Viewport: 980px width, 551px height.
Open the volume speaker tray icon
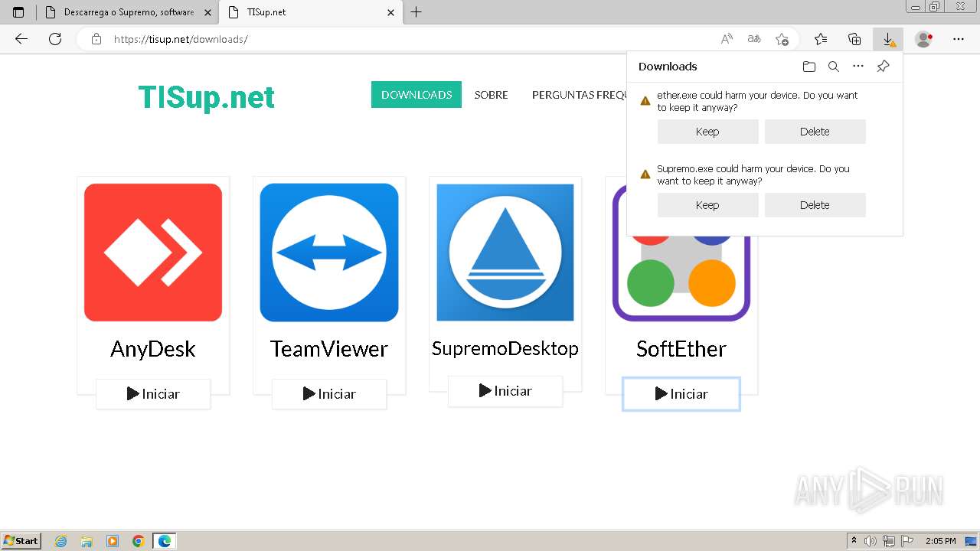pos(871,541)
